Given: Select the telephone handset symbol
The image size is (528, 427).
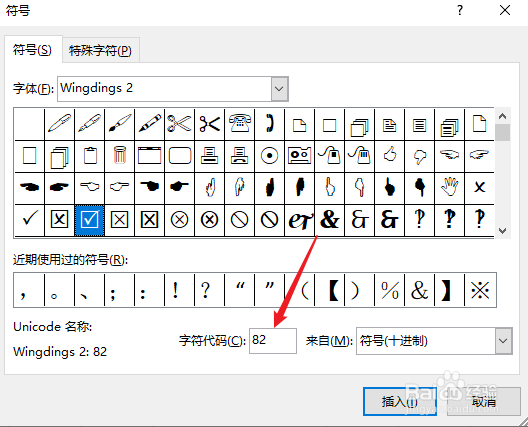Looking at the screenshot, I should [269, 124].
